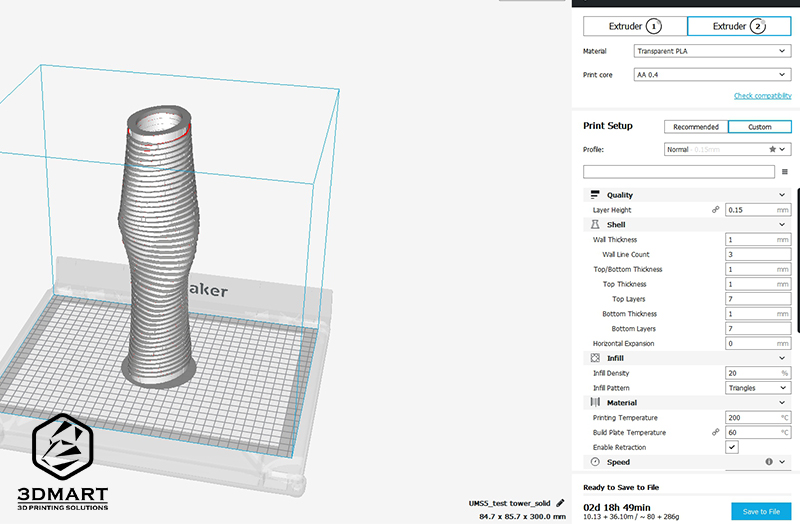Image resolution: width=800 pixels, height=524 pixels.
Task: Click the info icon in the Speed header
Action: tap(769, 462)
